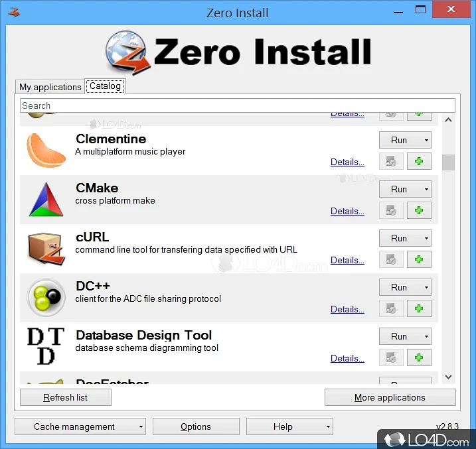The image size is (476, 449).
Task: Open Details link for Clementine
Action: (347, 162)
